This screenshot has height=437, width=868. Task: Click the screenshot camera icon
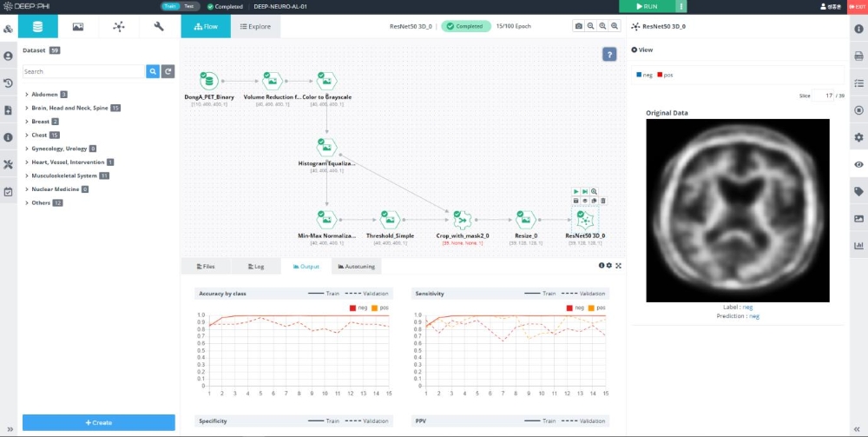(578, 27)
